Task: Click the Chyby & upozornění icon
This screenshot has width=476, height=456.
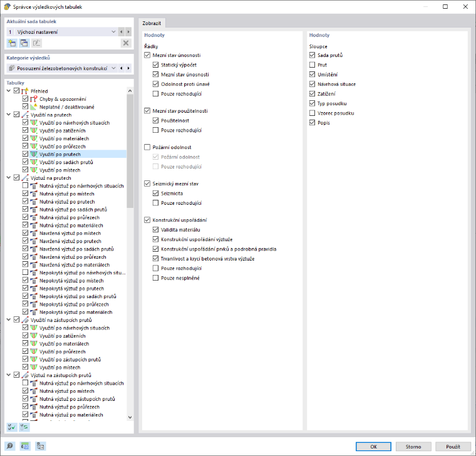Action: point(34,99)
